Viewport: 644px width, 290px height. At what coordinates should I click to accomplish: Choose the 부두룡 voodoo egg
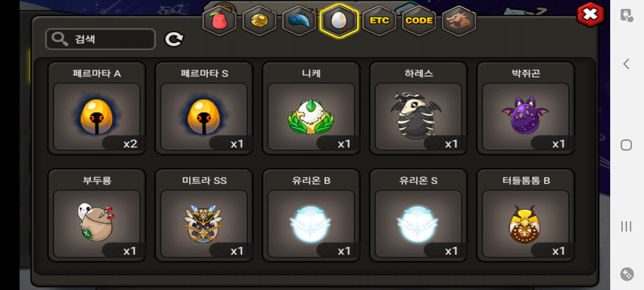tap(97, 216)
